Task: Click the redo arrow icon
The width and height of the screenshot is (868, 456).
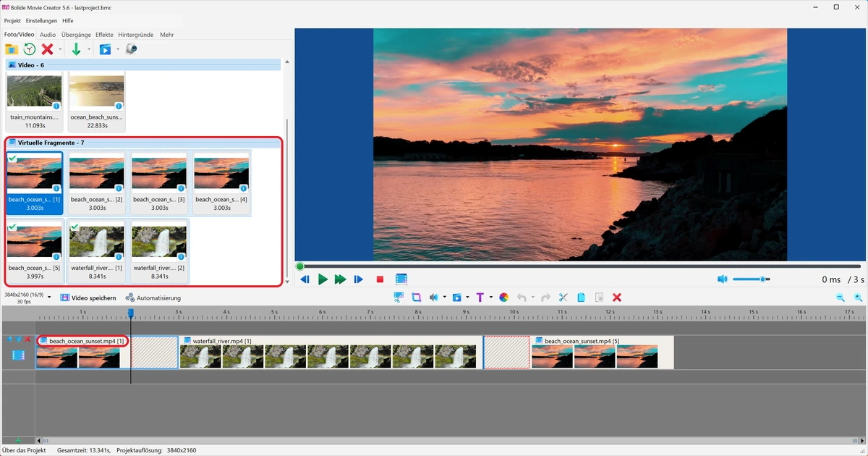Action: [546, 297]
